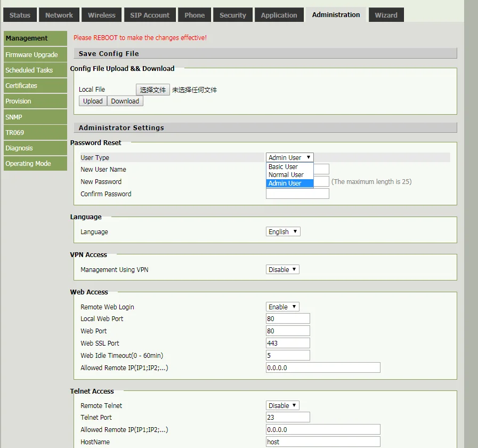Click the REBOOT warning message
478x448 pixels.
(140, 37)
